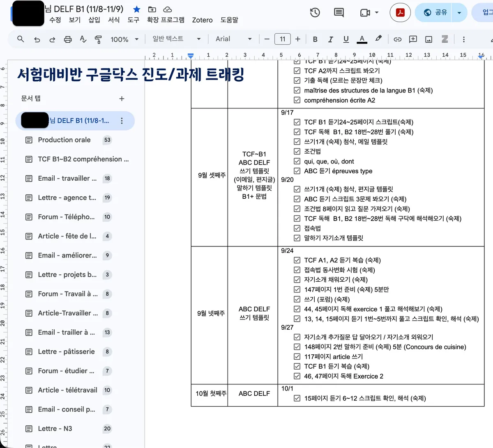Toggle italic formatting
493x448 pixels.
(x=330, y=39)
